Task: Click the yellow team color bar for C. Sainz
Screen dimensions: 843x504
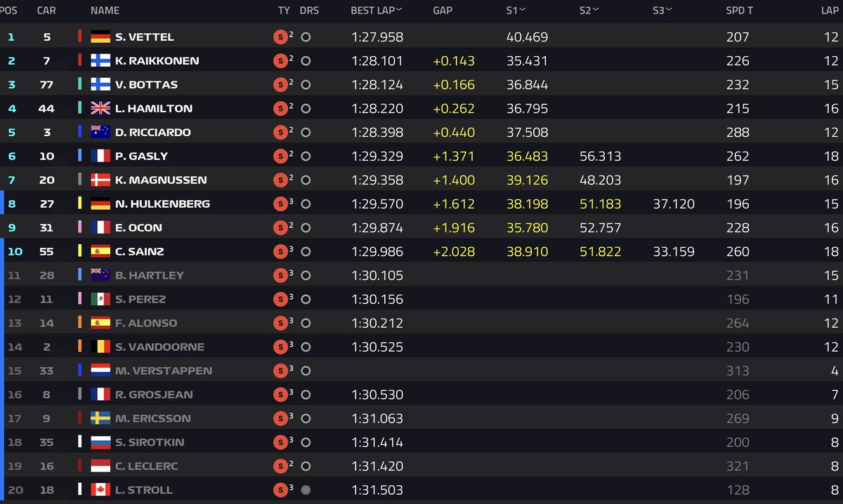Action: coord(80,252)
